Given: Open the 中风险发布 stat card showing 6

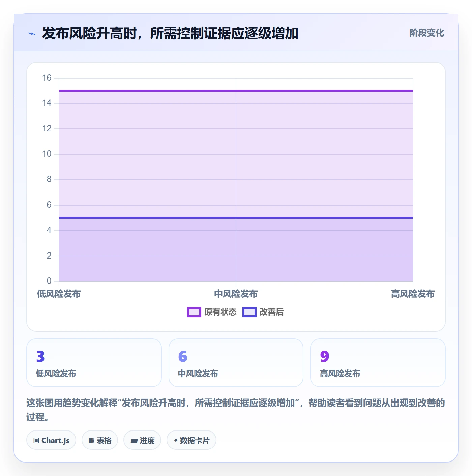Looking at the screenshot, I should [236, 363].
